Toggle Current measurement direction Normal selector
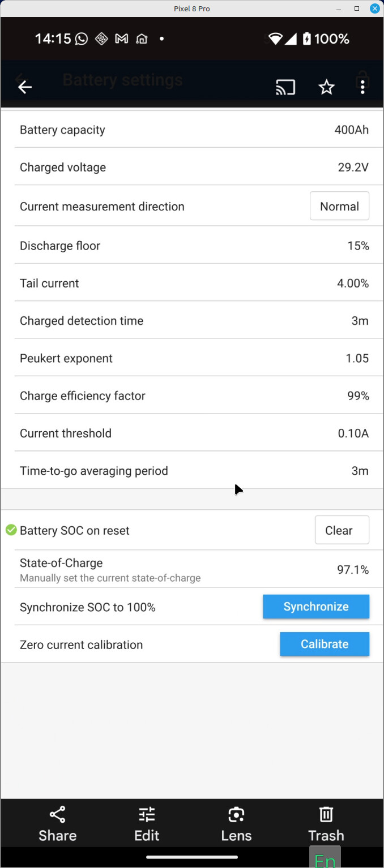This screenshot has width=384, height=868. [x=339, y=206]
